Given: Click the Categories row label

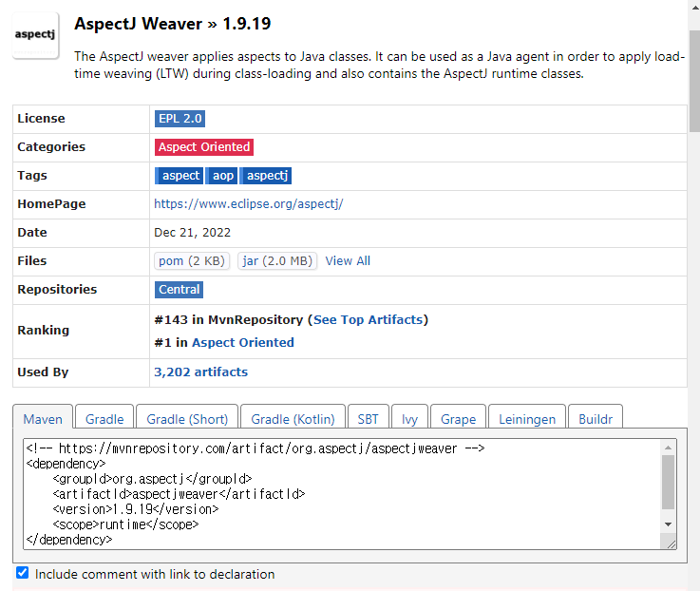Looking at the screenshot, I should coord(51,147).
